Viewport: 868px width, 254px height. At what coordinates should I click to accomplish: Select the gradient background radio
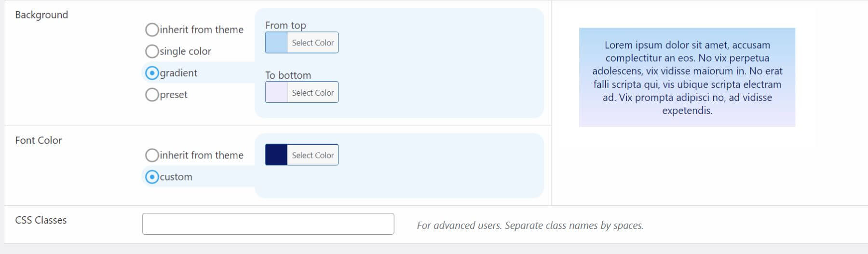point(152,73)
